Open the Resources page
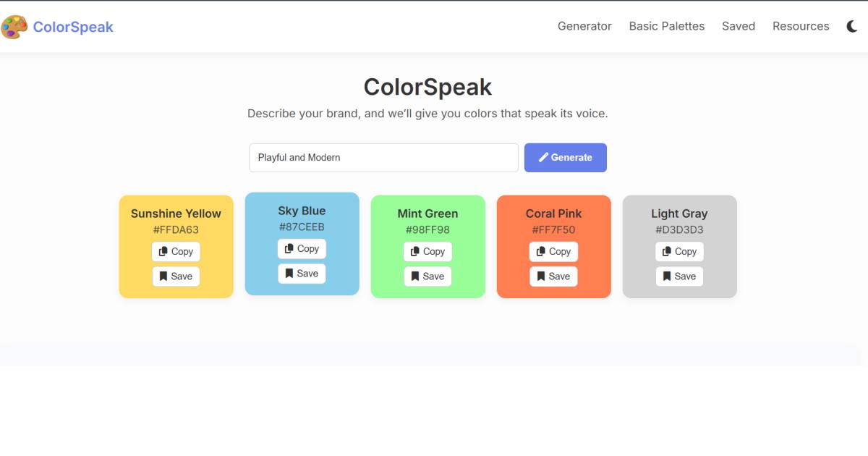This screenshot has width=868, height=456. point(801,26)
